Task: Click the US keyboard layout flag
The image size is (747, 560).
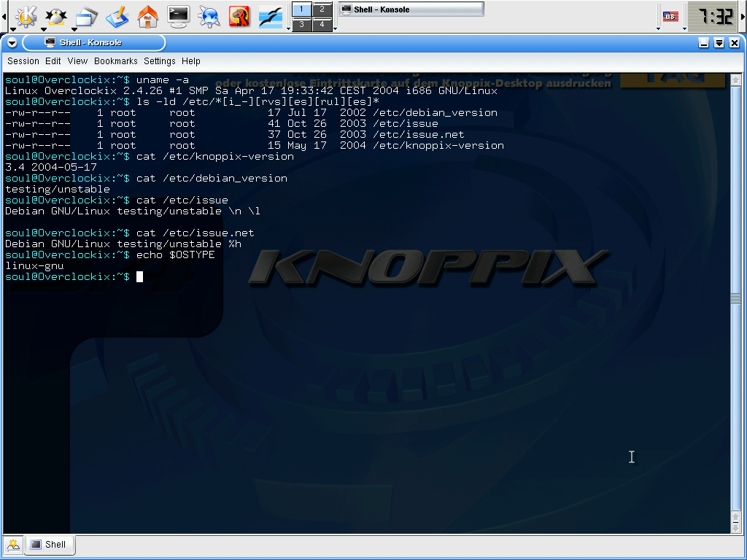Action: [670, 16]
